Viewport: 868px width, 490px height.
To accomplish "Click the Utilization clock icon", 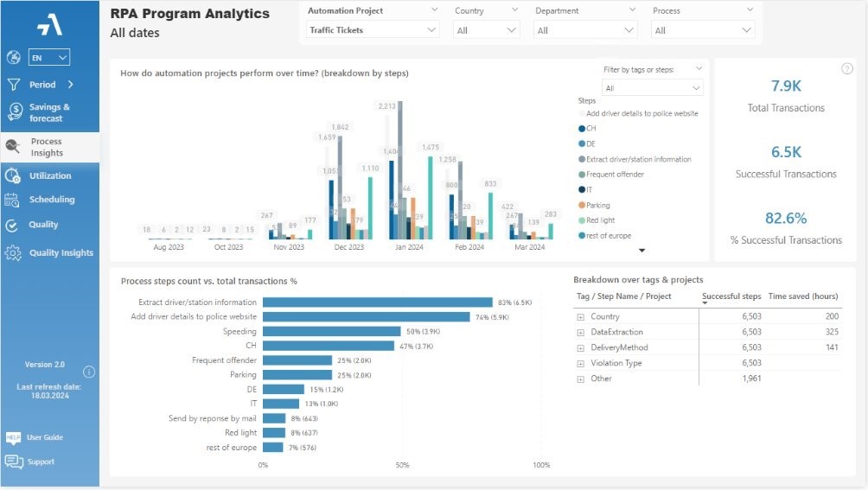I will (12, 176).
